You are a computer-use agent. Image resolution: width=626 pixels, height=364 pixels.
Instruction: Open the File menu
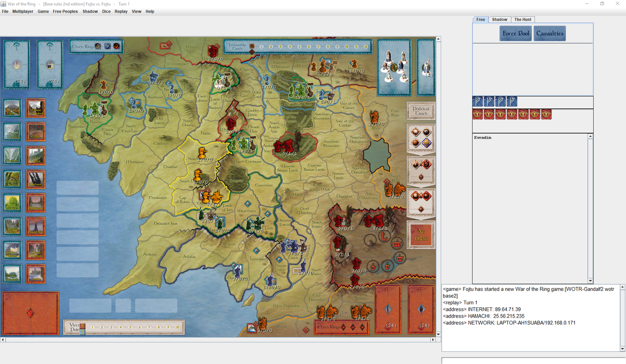click(5, 11)
